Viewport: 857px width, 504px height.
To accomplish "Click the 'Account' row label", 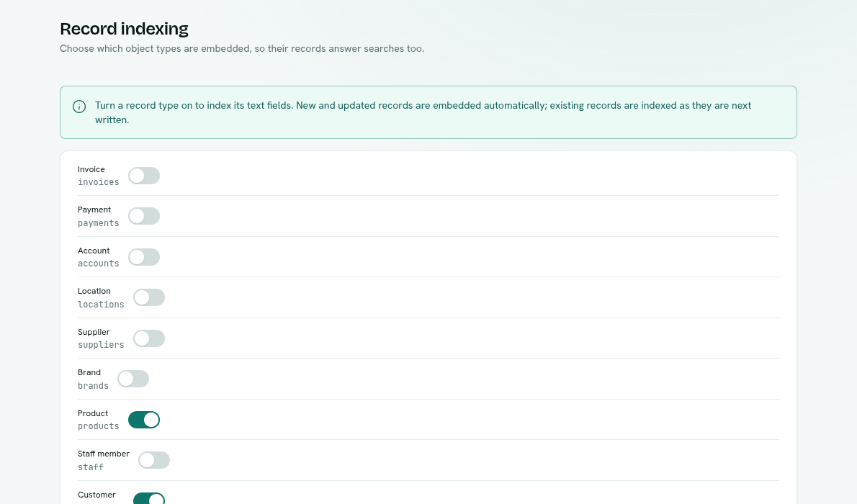I will [94, 251].
